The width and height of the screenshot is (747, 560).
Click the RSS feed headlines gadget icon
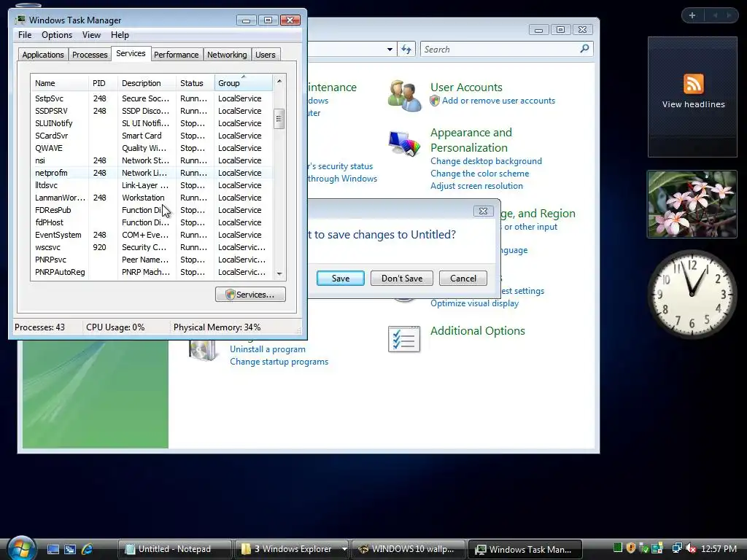pyautogui.click(x=693, y=84)
